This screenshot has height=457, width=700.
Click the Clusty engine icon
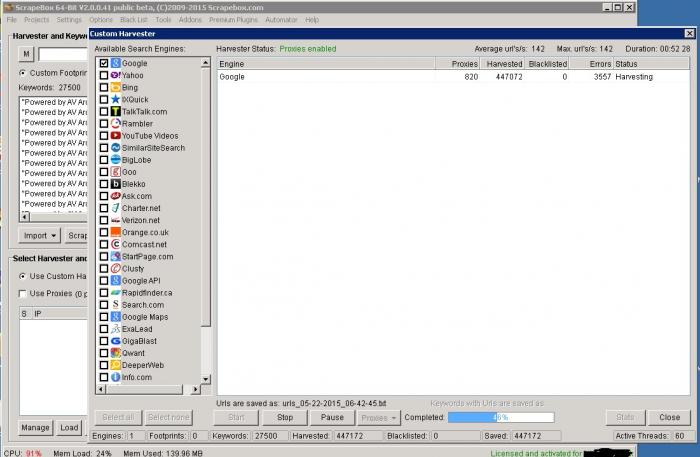pos(116,268)
